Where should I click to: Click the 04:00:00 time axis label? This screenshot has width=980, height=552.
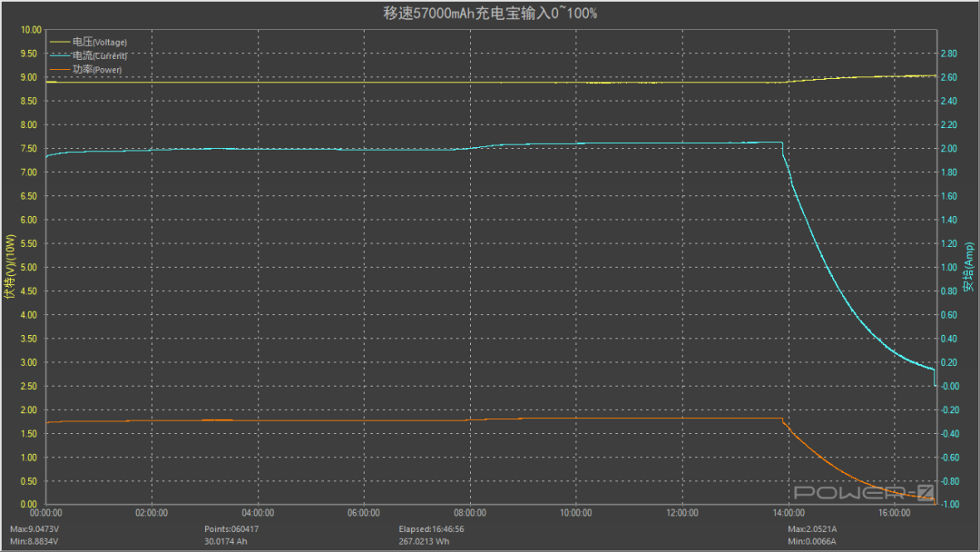[258, 513]
